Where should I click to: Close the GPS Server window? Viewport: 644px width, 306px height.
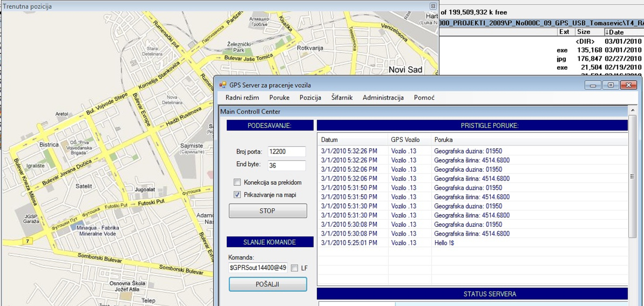628,85
